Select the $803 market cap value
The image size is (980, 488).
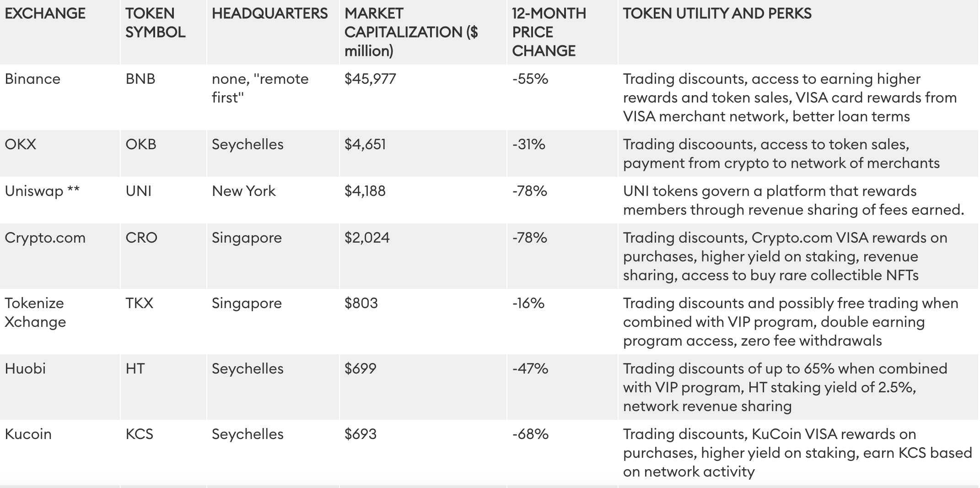tap(361, 304)
